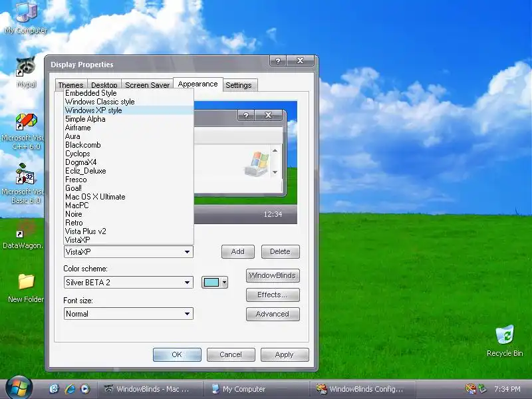532x399 pixels.
Task: Open the WindowBlinds button
Action: tap(273, 275)
